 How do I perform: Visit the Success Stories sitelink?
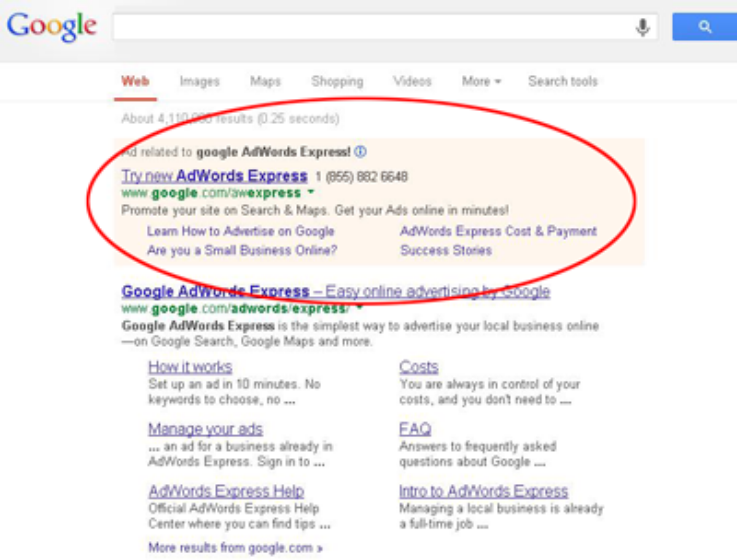[446, 251]
